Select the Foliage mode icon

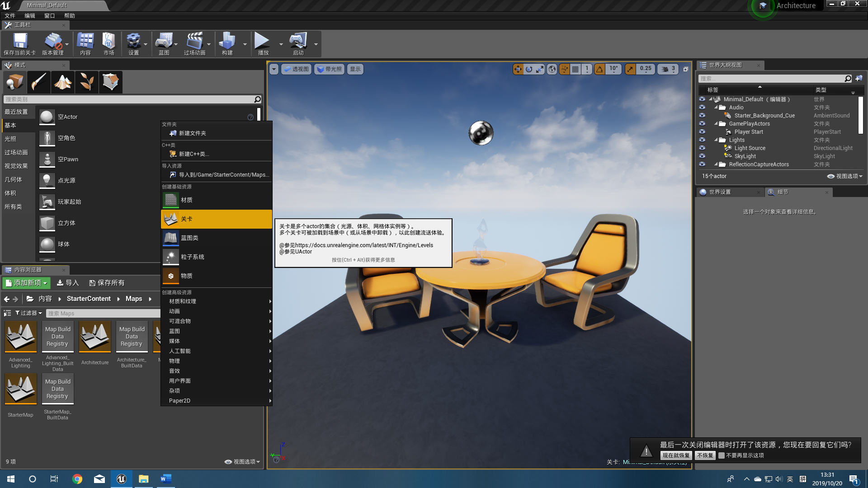(x=86, y=82)
